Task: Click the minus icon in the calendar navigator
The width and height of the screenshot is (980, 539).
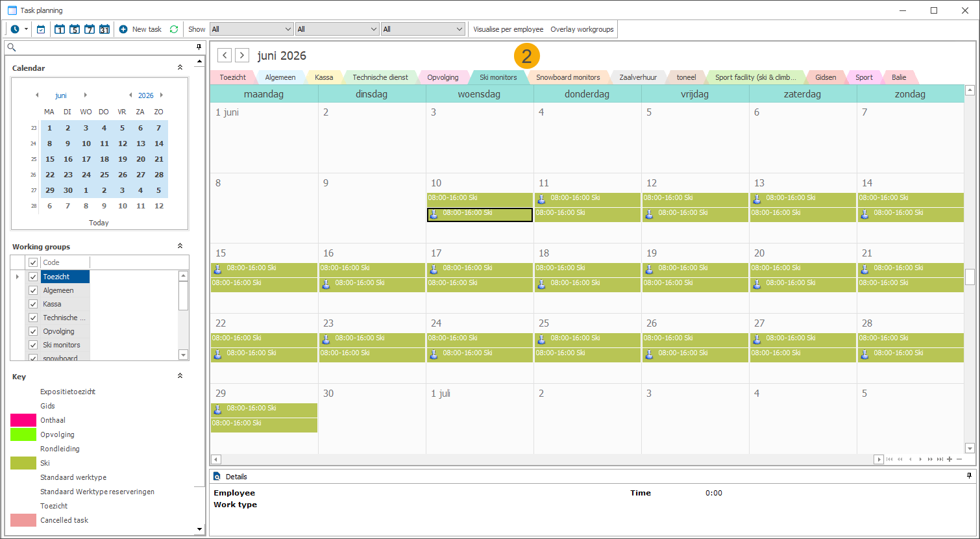Action: (959, 459)
